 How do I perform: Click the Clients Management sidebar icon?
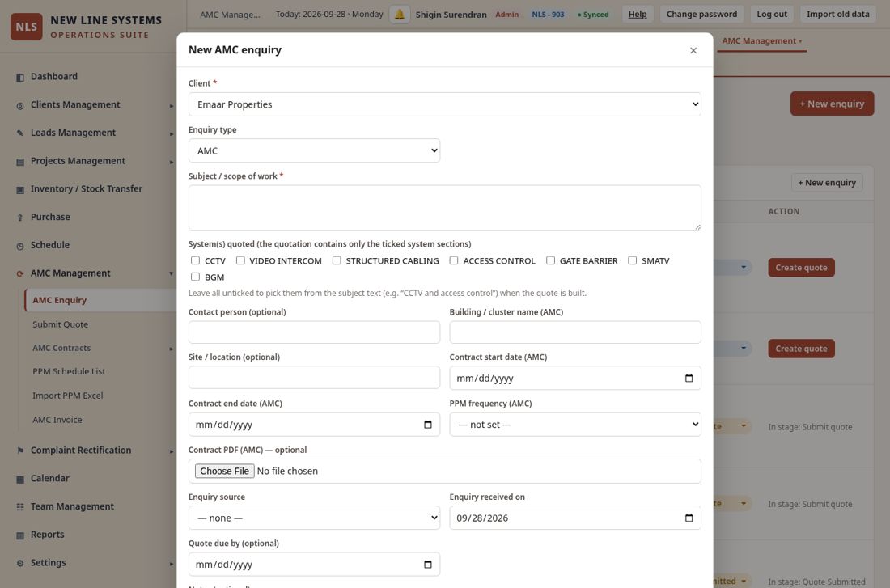tap(20, 106)
